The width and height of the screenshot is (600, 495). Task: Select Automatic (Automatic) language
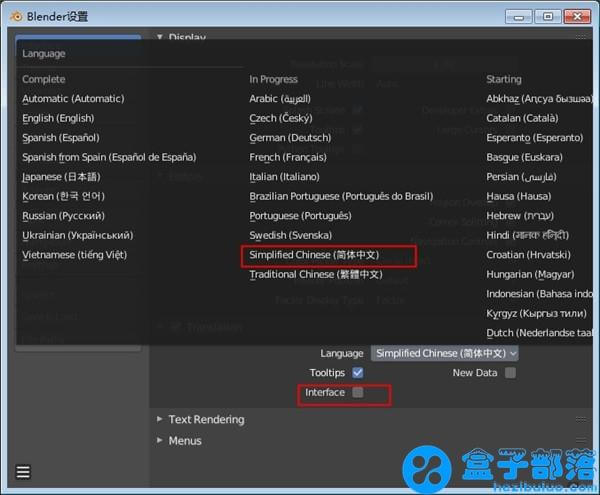(73, 99)
